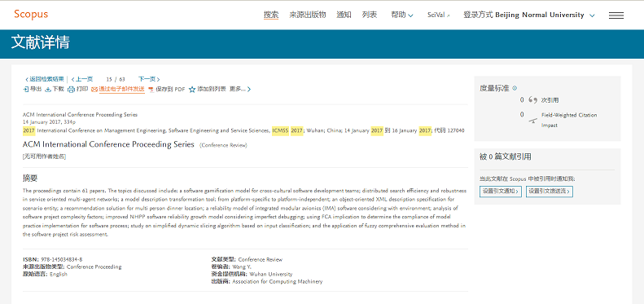Click the 打印 print icon
This screenshot has width=644, height=304.
(x=71, y=90)
